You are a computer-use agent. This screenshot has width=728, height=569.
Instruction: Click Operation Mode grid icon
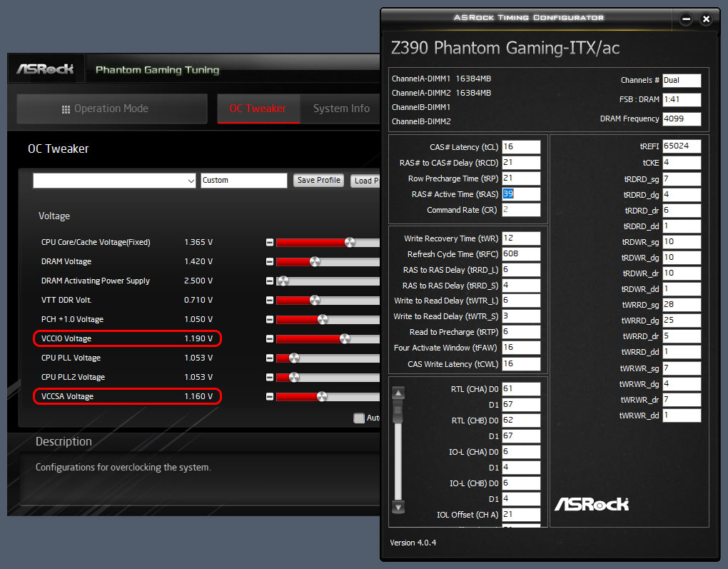coord(66,109)
